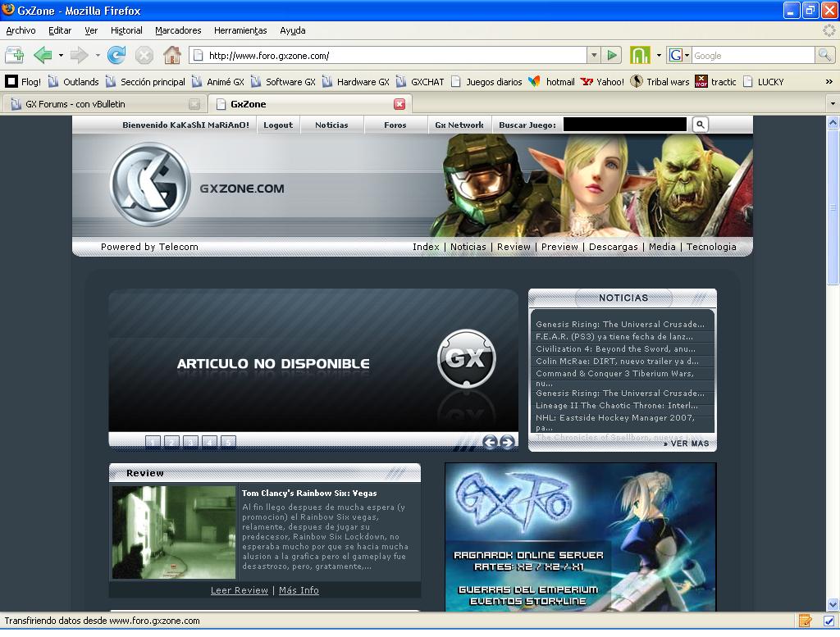Click the Leer Review link
This screenshot has width=840, height=637.
pyautogui.click(x=240, y=590)
